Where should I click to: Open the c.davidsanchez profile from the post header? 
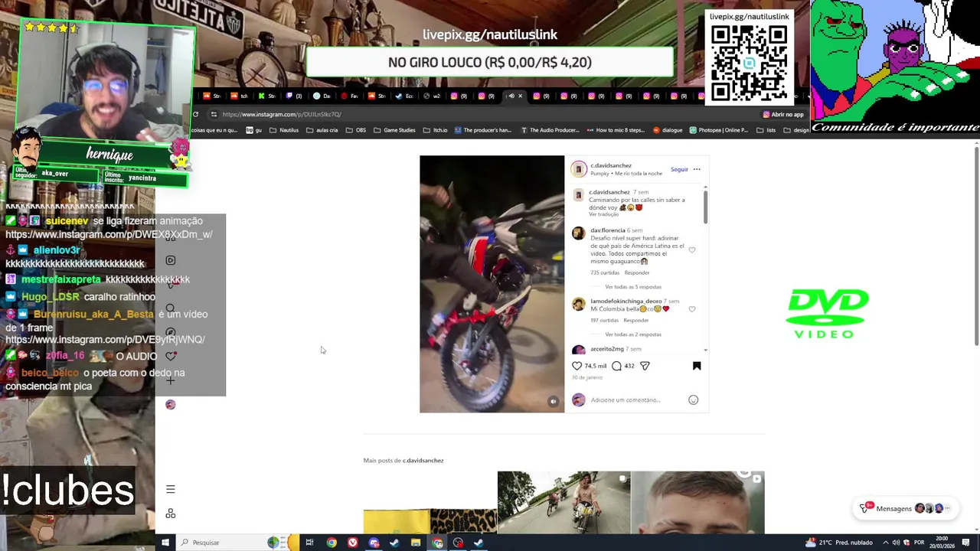611,165
